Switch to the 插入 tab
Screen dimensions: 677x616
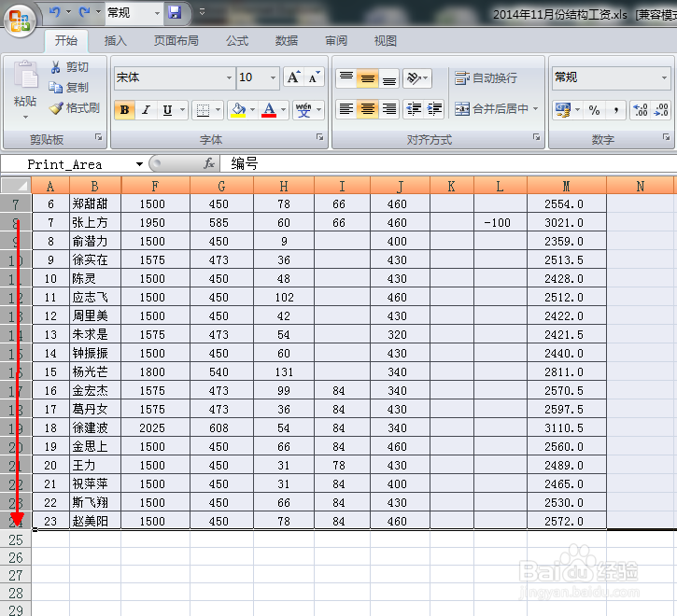pyautogui.click(x=116, y=40)
